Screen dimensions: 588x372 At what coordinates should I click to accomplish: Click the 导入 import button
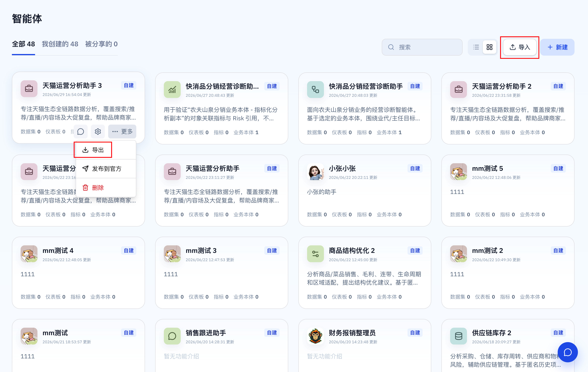click(x=520, y=47)
